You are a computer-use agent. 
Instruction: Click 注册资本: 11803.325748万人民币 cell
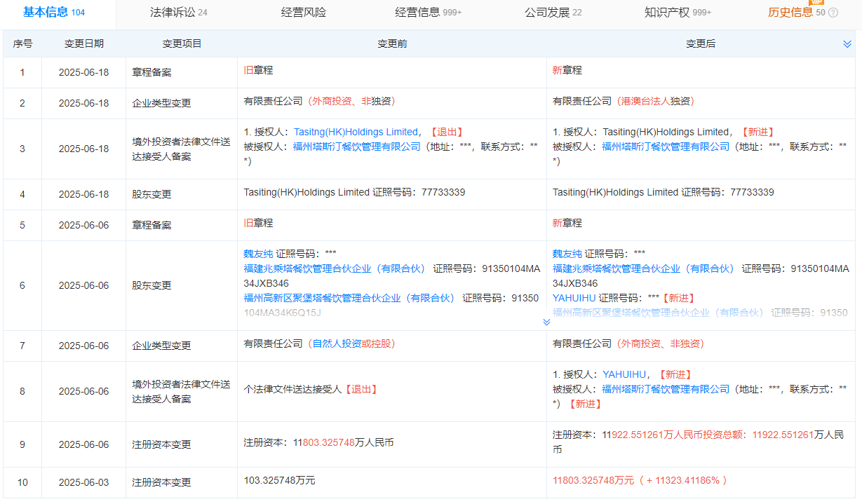(x=318, y=442)
